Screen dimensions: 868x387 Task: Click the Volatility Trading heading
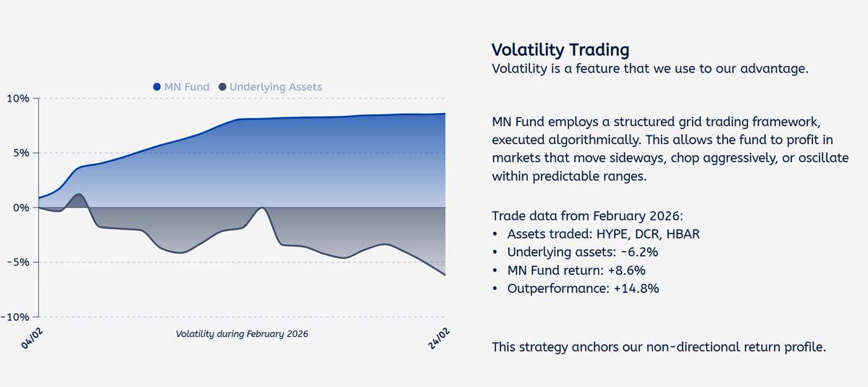tap(560, 50)
